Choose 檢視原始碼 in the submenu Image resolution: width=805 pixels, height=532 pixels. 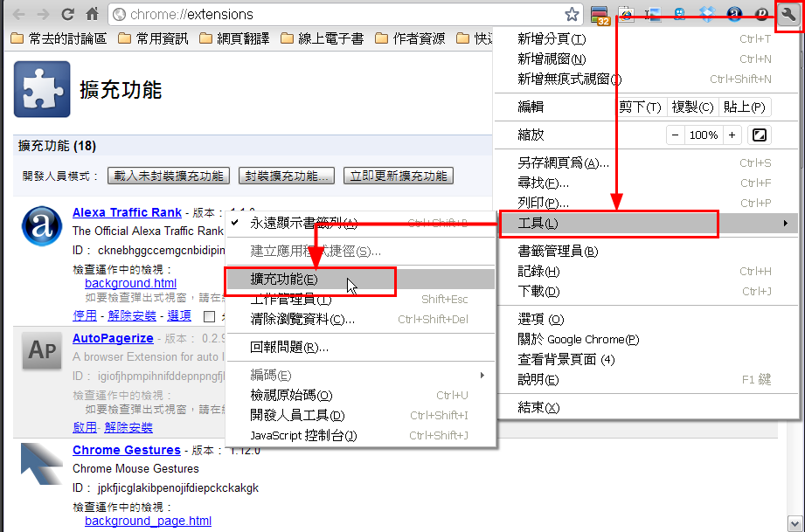click(x=360, y=395)
